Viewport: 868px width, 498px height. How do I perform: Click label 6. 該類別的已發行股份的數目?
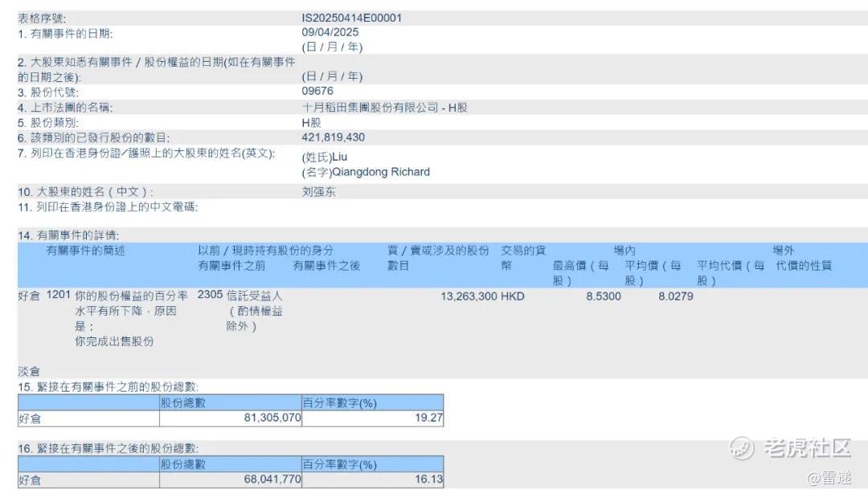pos(93,138)
